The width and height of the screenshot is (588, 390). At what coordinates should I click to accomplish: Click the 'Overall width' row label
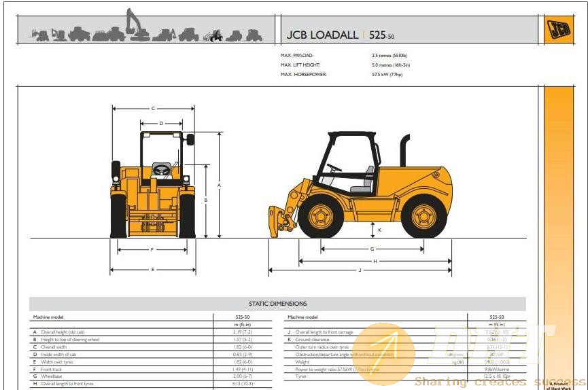click(54, 347)
